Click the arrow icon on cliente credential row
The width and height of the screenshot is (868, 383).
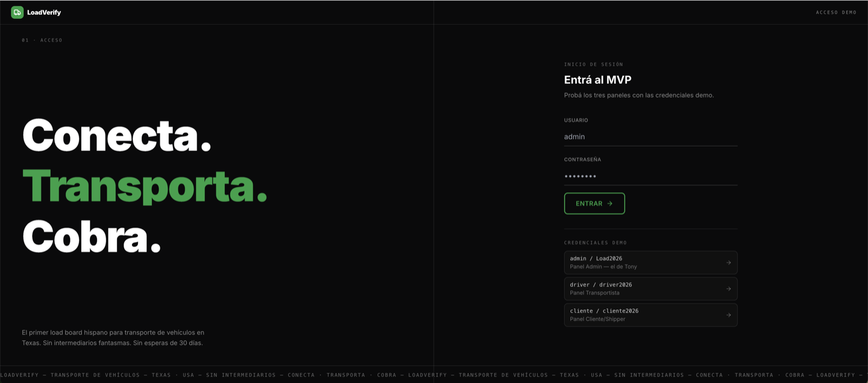tap(728, 315)
